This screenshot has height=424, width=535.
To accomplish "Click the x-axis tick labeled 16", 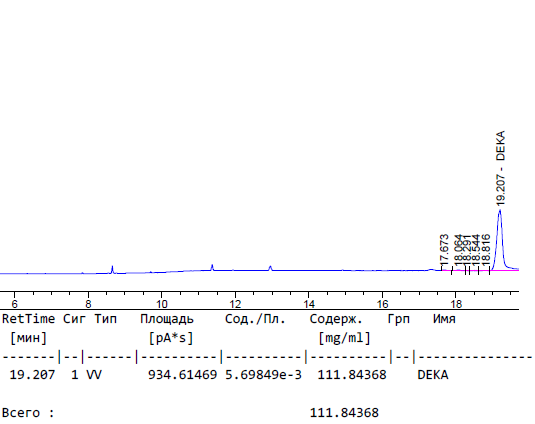I will click(382, 304).
